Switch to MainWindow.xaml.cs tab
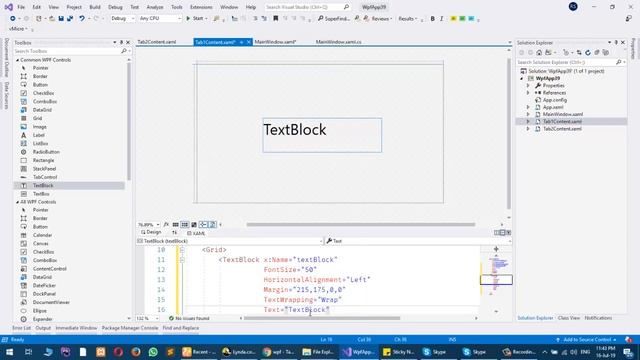640x360 pixels. [338, 42]
